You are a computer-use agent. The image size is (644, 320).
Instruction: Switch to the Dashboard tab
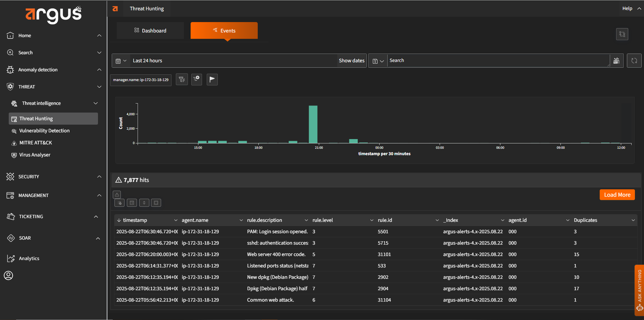point(150,31)
